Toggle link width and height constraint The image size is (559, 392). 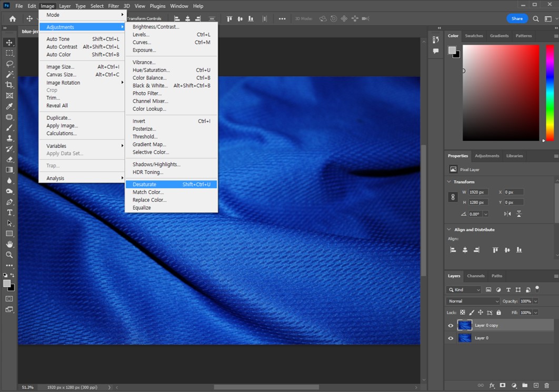(453, 197)
